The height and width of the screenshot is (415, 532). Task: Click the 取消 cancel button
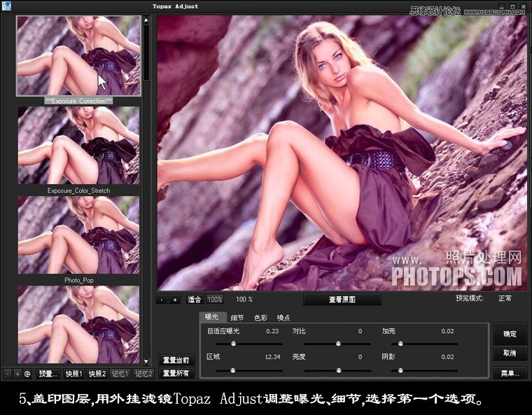[510, 353]
